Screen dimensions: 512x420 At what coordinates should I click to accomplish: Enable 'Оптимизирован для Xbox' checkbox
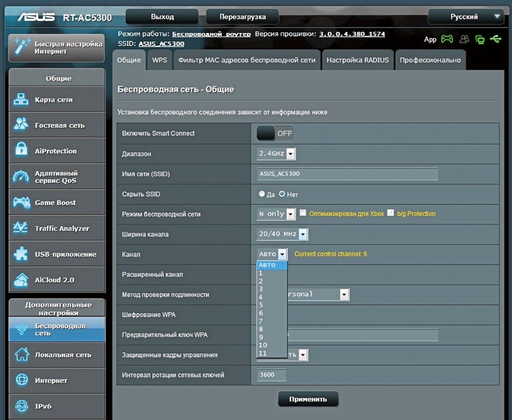click(x=303, y=213)
